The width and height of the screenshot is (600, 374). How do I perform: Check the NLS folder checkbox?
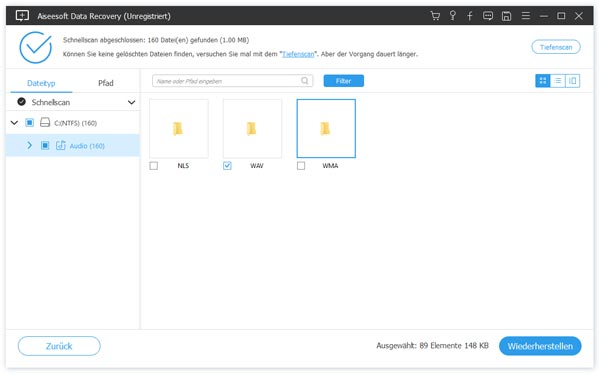click(154, 166)
